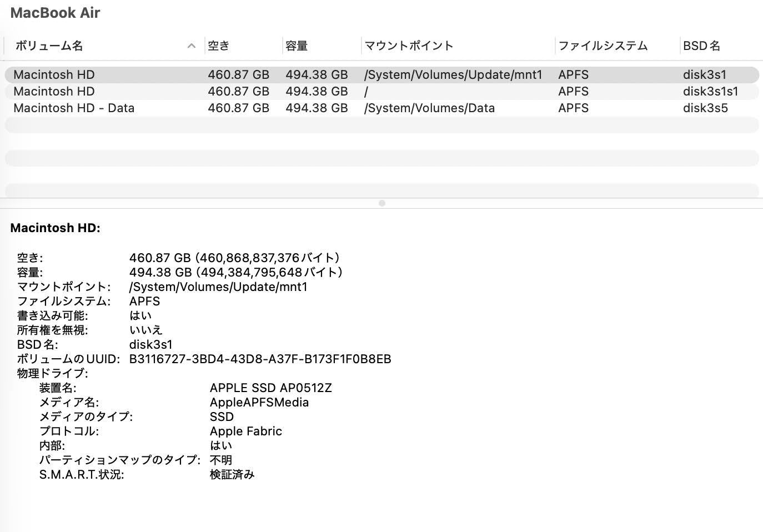763x532 pixels.
Task: Click the disk3s1 value in details pane
Action: [151, 345]
